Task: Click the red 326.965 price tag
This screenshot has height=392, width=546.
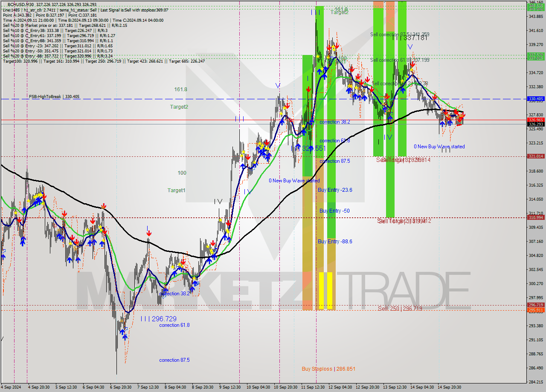Action: pos(536,120)
